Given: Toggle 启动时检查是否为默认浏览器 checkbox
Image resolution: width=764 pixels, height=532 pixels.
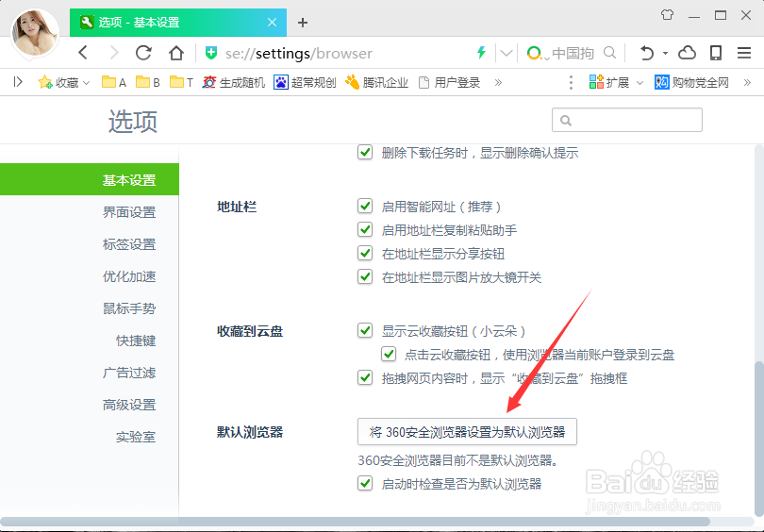Looking at the screenshot, I should point(365,483).
